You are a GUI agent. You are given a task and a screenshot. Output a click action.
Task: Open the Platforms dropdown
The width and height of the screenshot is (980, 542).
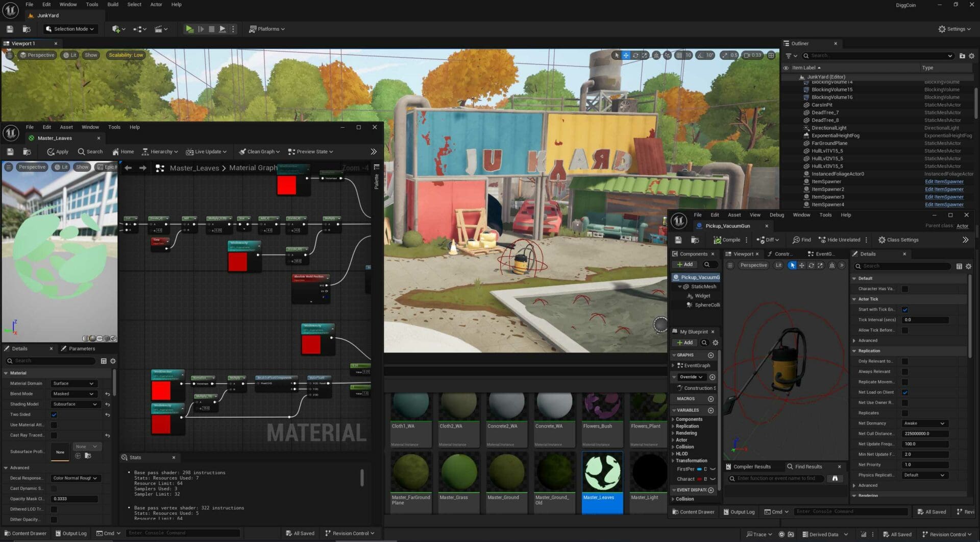[267, 29]
